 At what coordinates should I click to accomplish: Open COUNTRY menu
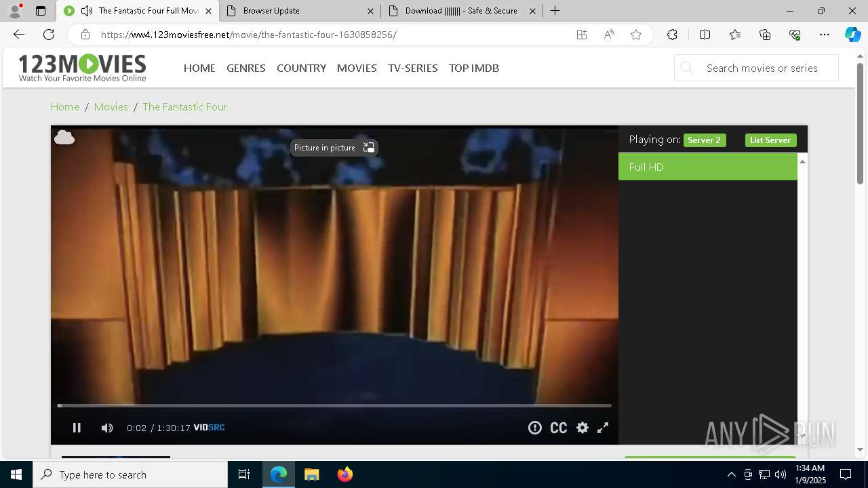click(x=301, y=68)
